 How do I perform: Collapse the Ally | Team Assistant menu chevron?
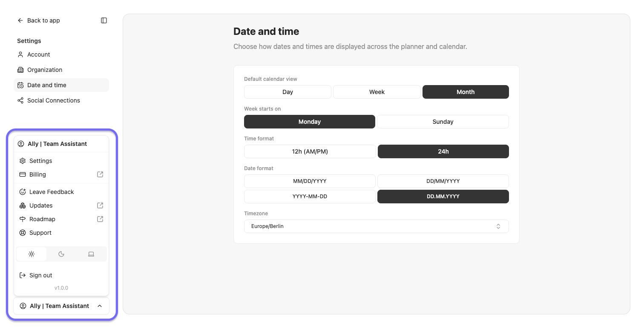pyautogui.click(x=100, y=306)
